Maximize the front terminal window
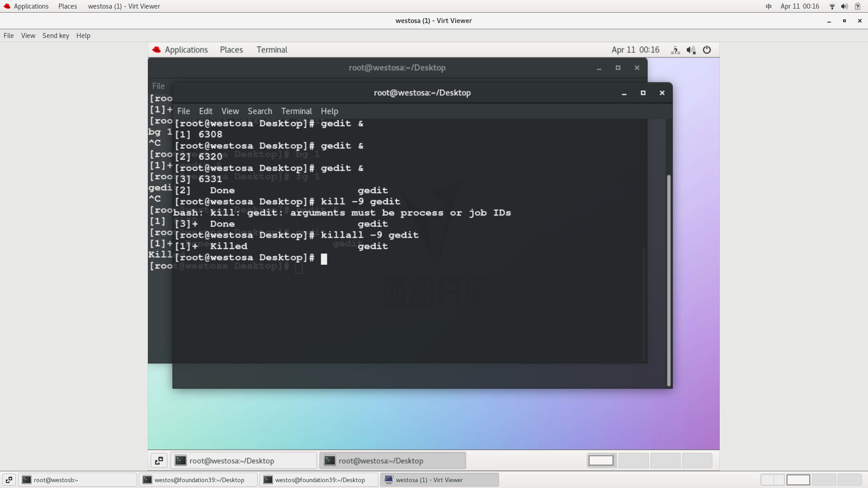Screen dimensions: 868x488 click(x=643, y=93)
